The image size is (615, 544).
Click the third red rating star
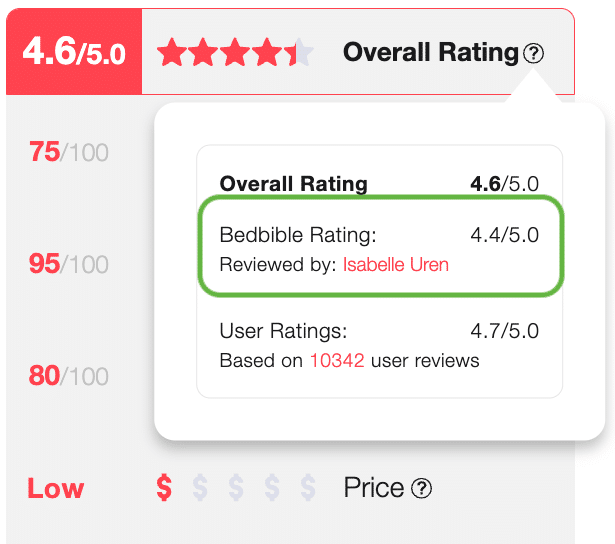[x=236, y=53]
